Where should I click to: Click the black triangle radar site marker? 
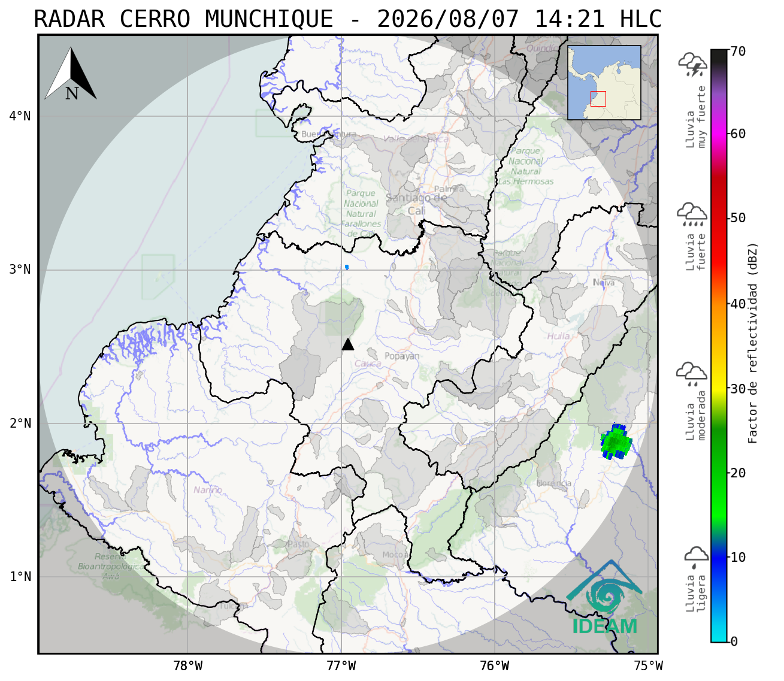pos(347,344)
